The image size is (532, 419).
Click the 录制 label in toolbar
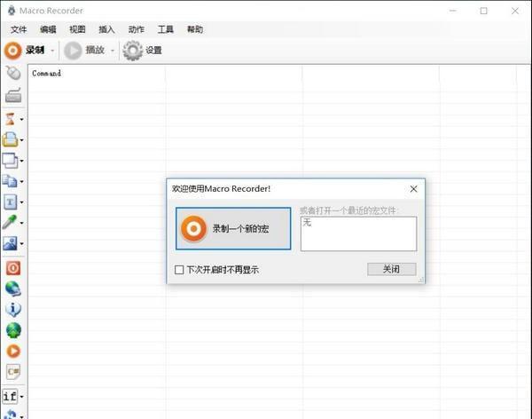[x=35, y=51]
